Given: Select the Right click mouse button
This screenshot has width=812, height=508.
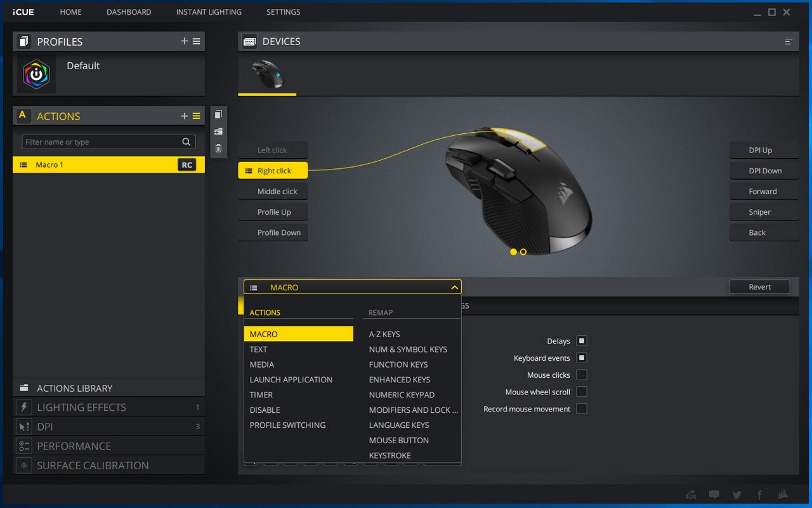Looking at the screenshot, I should point(273,171).
